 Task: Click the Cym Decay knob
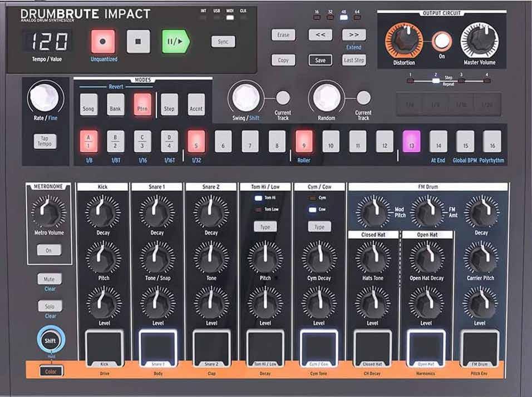tap(319, 257)
